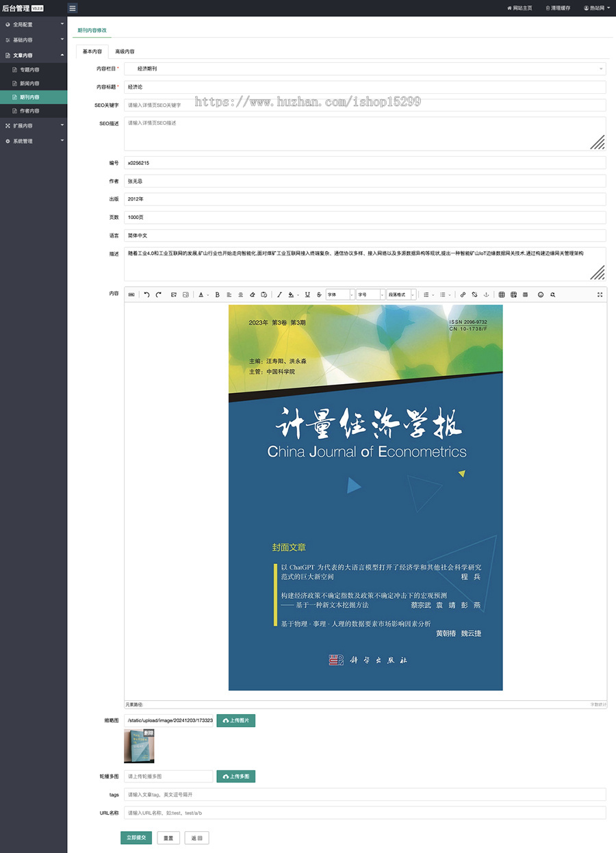
Task: Select 期刊内容 in the sidebar
Action: [34, 97]
